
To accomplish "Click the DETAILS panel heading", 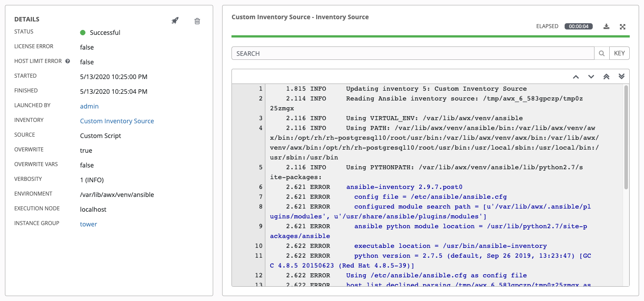I will (x=27, y=19).
